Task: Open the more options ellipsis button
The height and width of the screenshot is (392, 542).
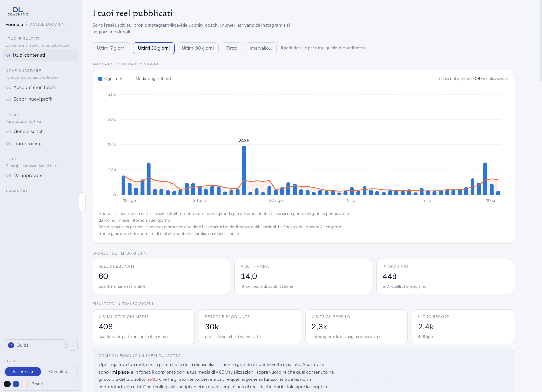Action: point(72,345)
